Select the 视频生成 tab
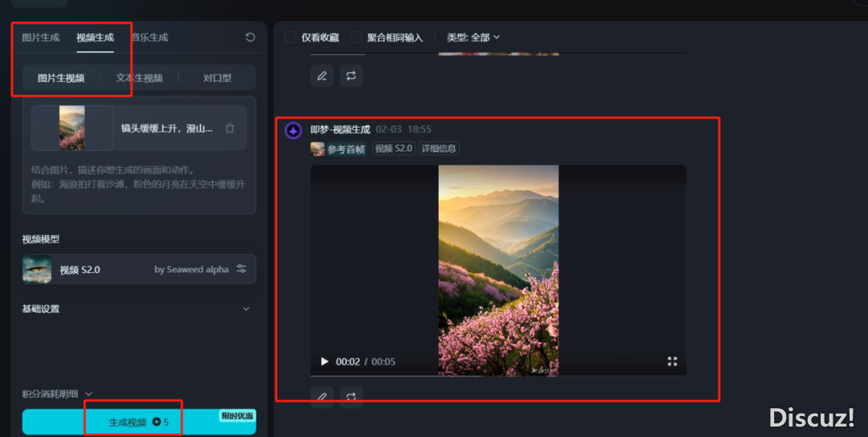The width and height of the screenshot is (868, 437). [x=95, y=38]
